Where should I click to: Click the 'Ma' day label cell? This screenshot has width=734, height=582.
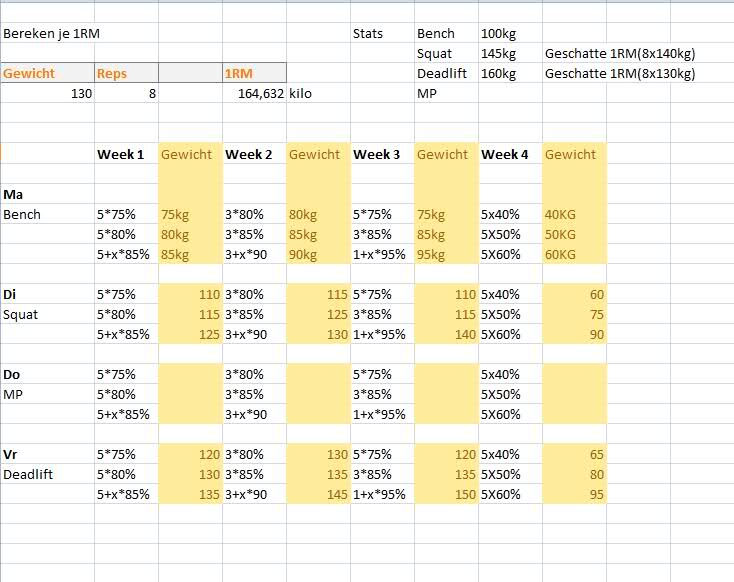(13, 194)
